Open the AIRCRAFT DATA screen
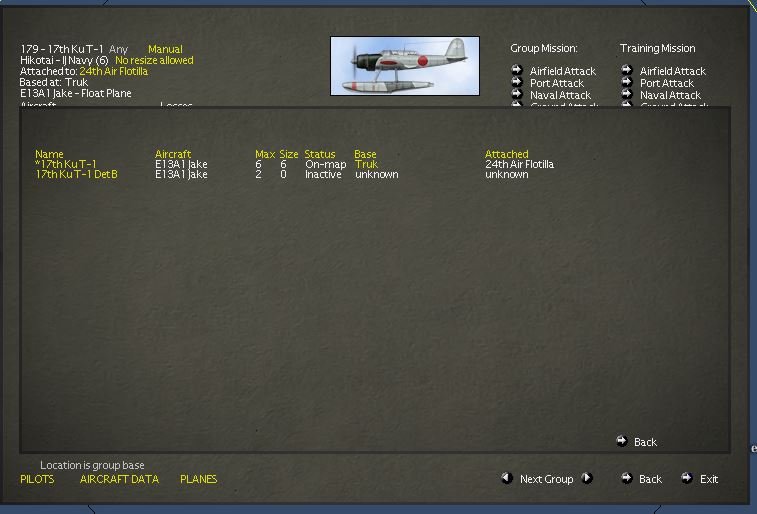This screenshot has width=757, height=514. (x=119, y=479)
